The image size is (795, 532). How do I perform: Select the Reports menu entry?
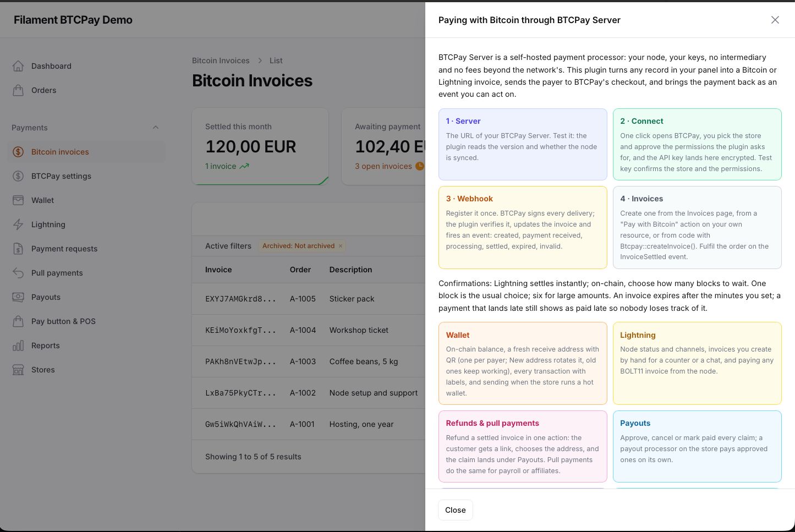(86, 345)
